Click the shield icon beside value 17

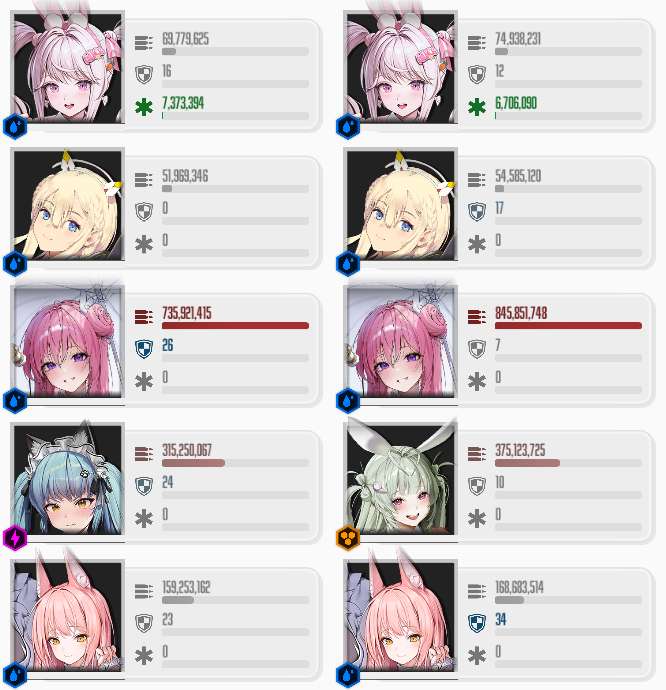(x=477, y=212)
